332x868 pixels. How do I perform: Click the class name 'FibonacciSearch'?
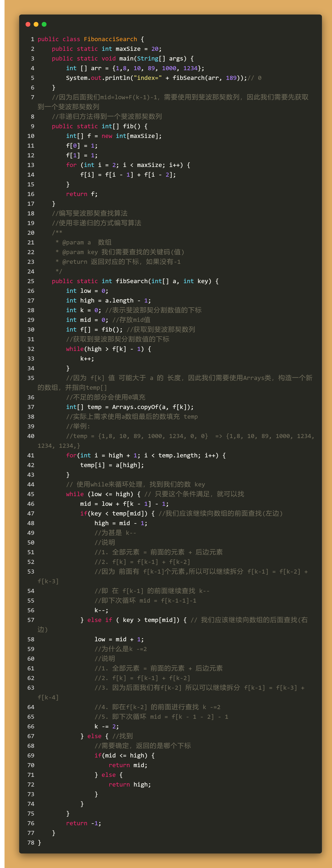pos(110,39)
